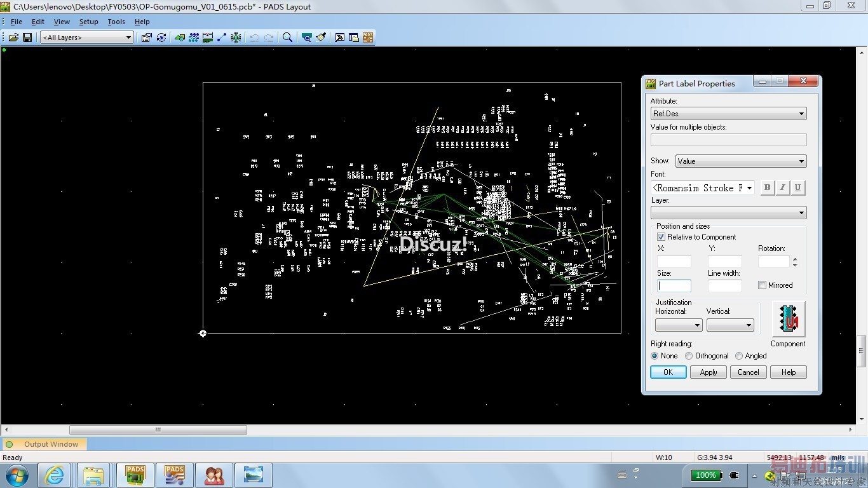Open the messenger people taskbar icon
The height and width of the screenshot is (488, 868).
pos(214,475)
